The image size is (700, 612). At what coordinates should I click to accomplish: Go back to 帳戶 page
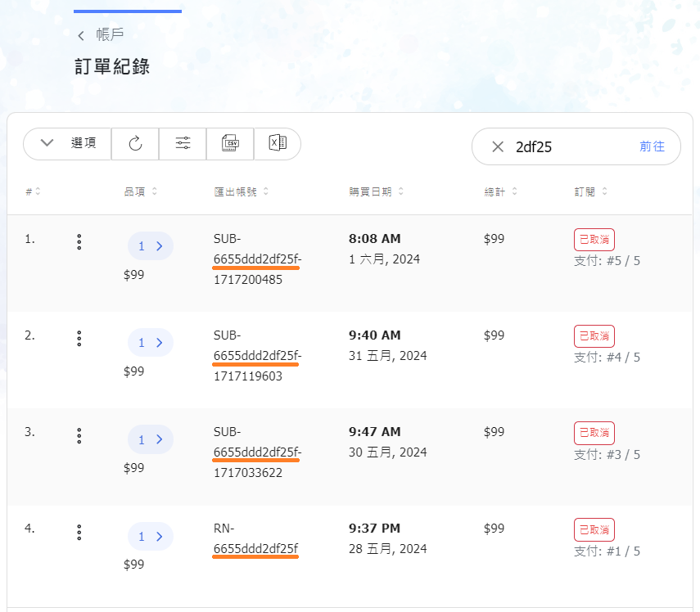101,35
